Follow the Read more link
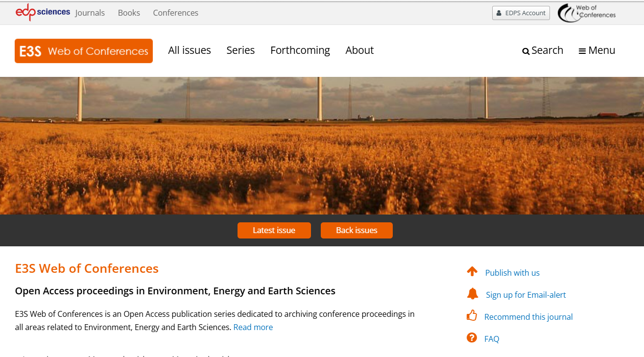Viewport: 644px width, 357px height. tap(253, 327)
